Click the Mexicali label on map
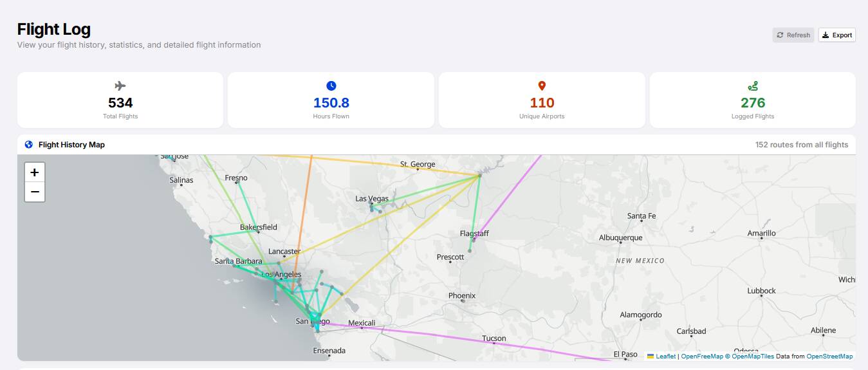This screenshot has width=868, height=370. (362, 323)
